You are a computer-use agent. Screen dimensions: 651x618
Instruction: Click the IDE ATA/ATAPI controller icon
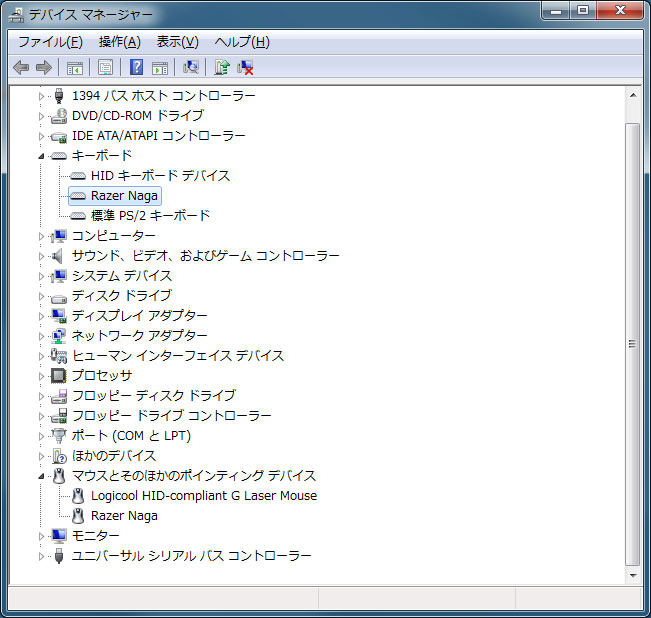pyautogui.click(x=59, y=136)
